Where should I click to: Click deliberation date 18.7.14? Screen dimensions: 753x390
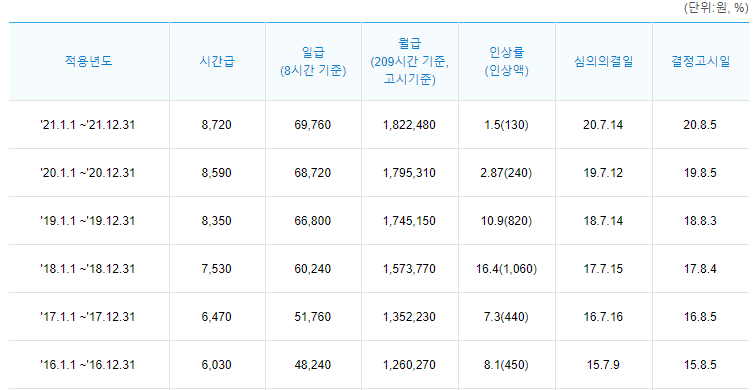(x=604, y=221)
